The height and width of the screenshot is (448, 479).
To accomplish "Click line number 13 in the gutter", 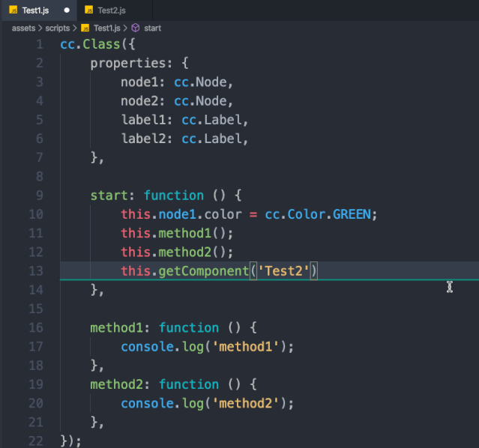I will point(36,271).
